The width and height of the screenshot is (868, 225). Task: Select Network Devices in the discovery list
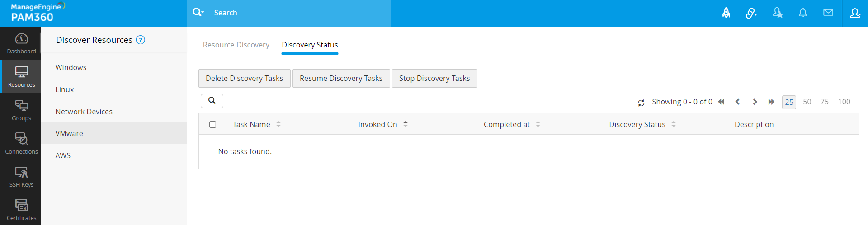click(84, 112)
